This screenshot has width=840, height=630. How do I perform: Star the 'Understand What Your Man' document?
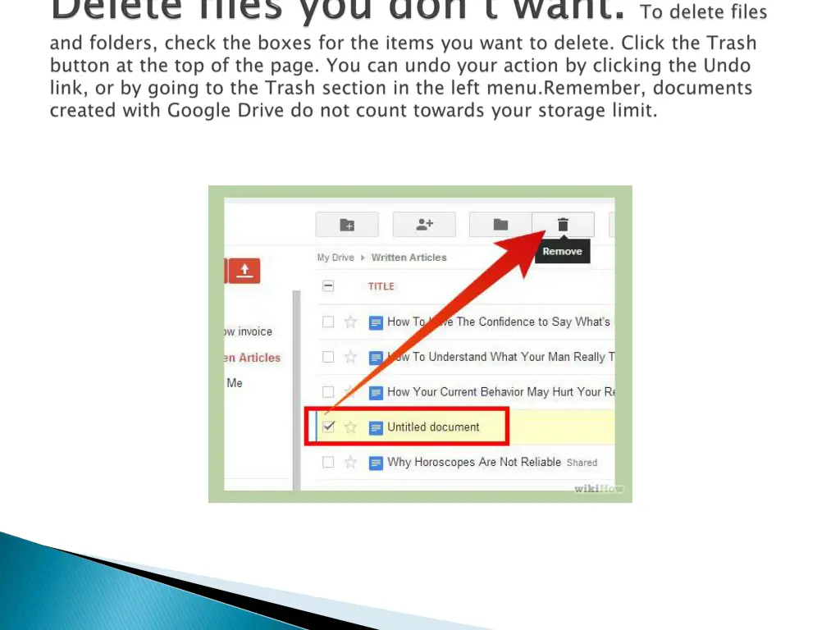click(x=350, y=357)
